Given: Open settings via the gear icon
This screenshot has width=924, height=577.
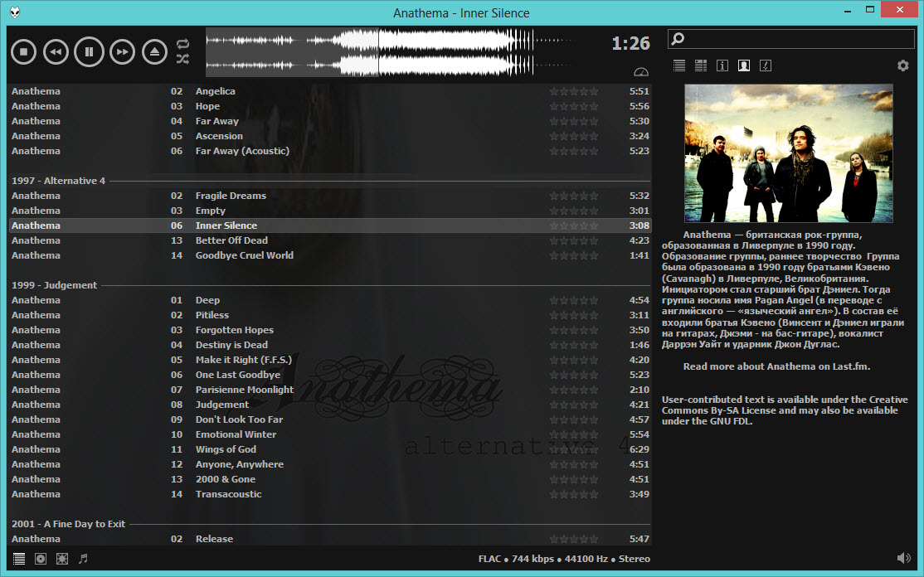Looking at the screenshot, I should click(902, 65).
